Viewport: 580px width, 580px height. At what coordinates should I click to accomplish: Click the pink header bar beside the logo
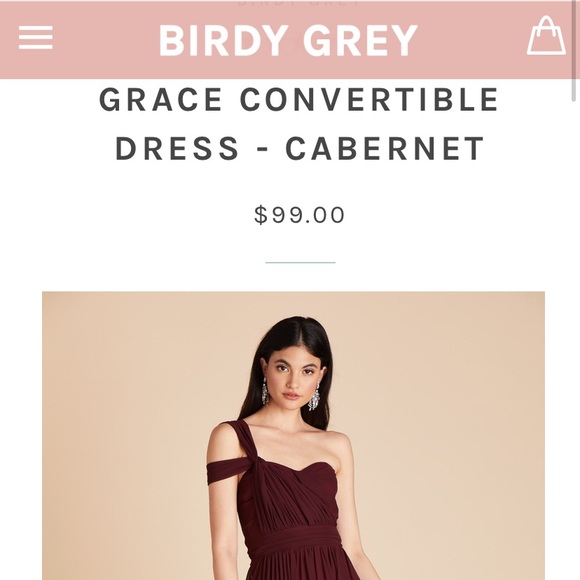[x=470, y=41]
